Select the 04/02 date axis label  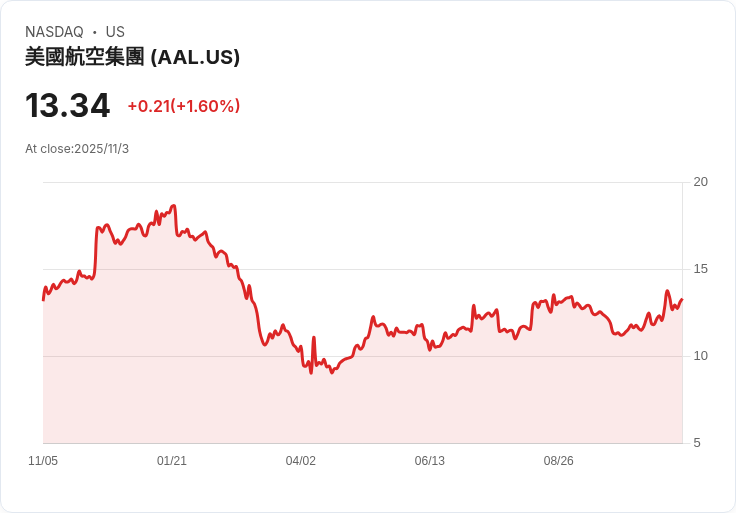click(301, 461)
